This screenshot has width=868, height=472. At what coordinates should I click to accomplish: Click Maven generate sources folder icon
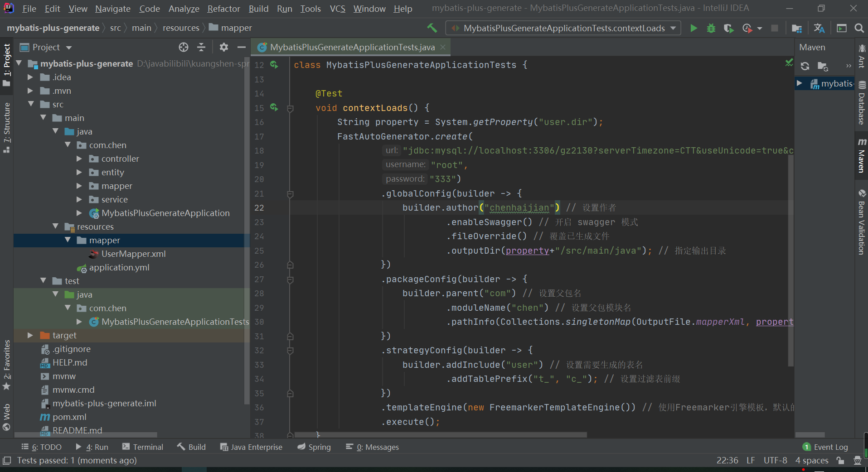823,66
